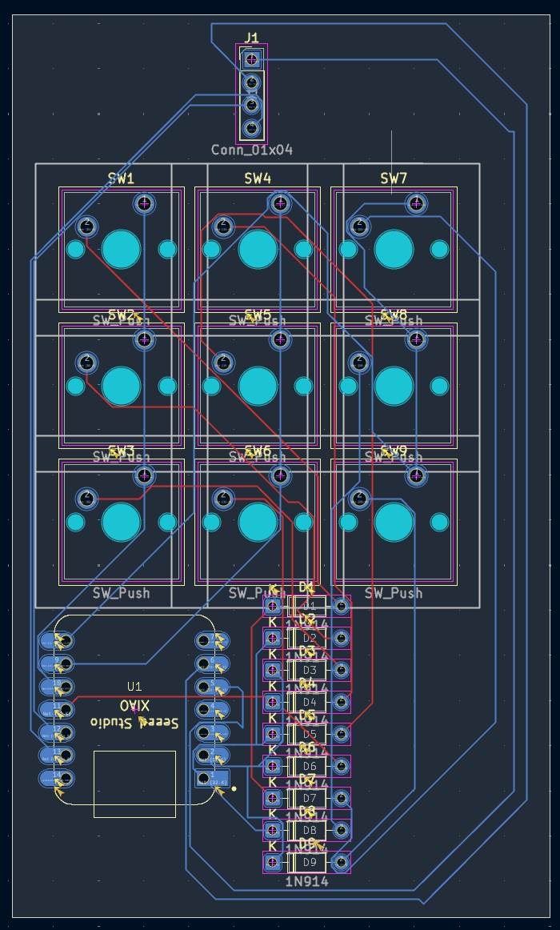Click the cathode pad of diode D7
Image resolution: width=560 pixels, height=930 pixels.
(x=273, y=798)
